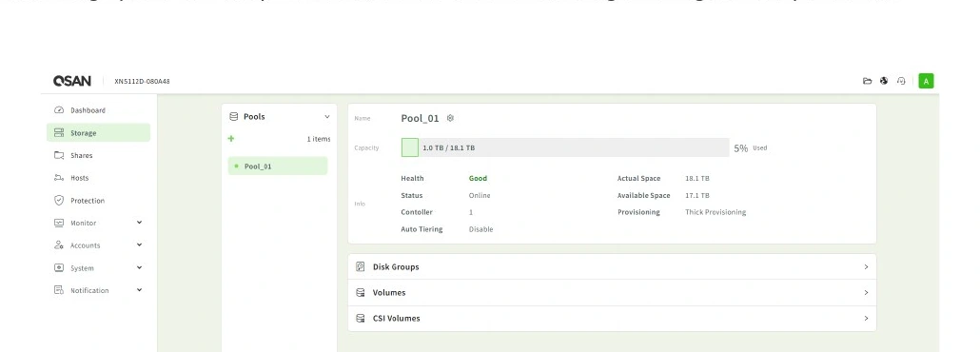This screenshot has height=352, width=980.
Task: Collapse the Pools panel chevron
Action: click(327, 117)
